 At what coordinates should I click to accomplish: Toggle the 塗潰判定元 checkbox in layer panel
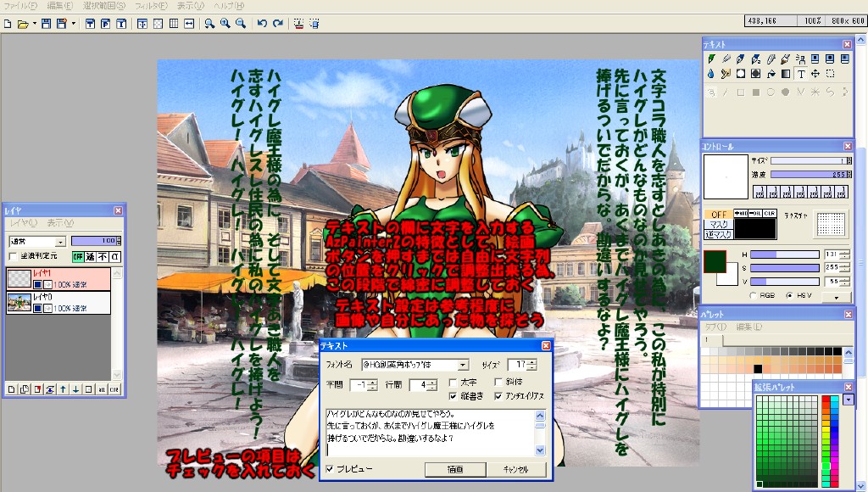pos(13,256)
